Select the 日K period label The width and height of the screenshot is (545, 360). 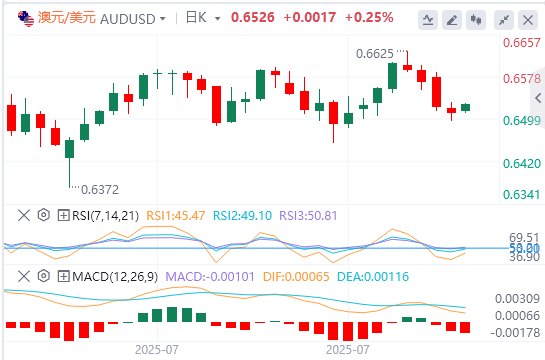(196, 17)
